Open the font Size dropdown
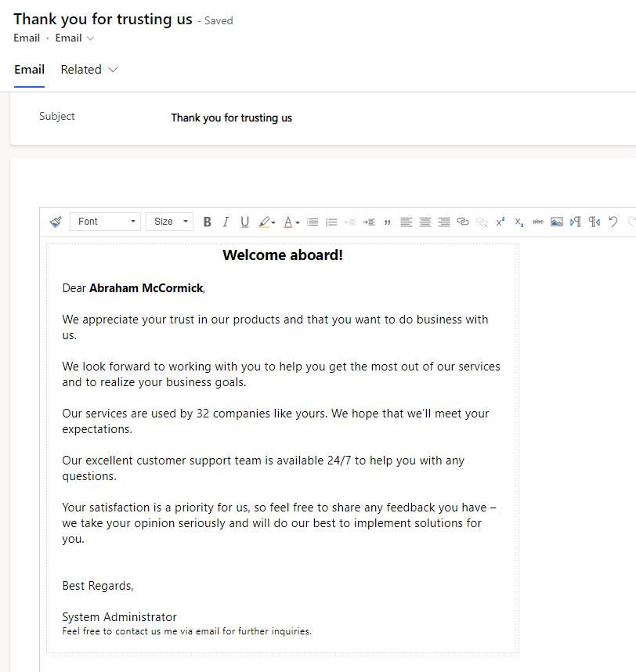The height and width of the screenshot is (672, 636). click(169, 222)
